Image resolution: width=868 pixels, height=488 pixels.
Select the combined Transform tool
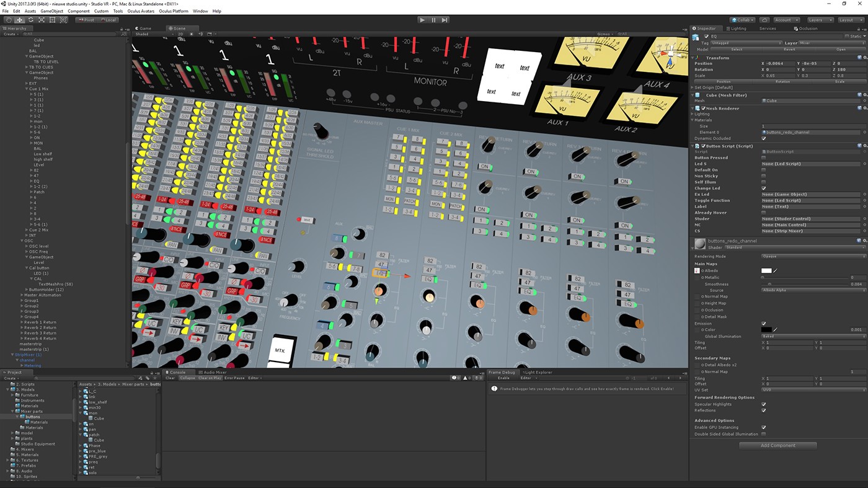63,20
